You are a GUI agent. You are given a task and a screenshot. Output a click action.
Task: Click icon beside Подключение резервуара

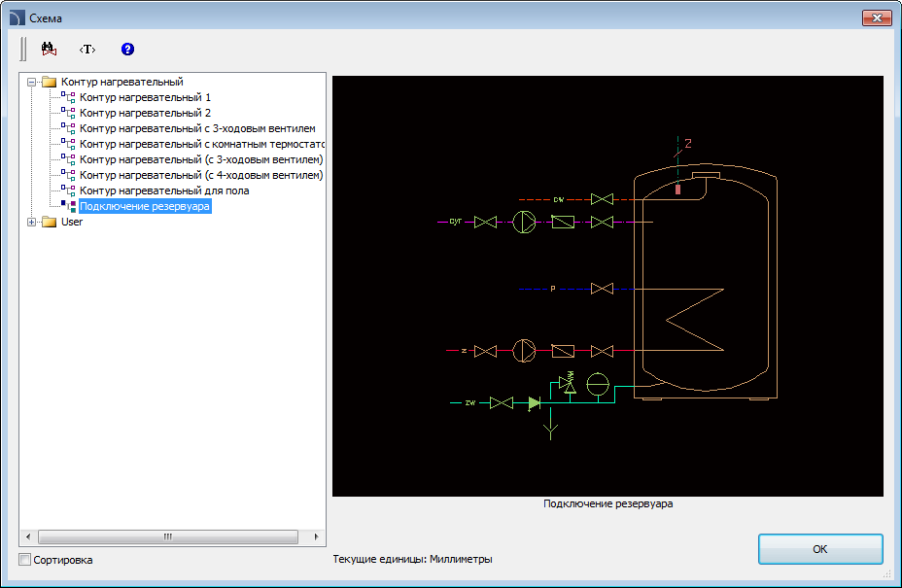click(68, 206)
